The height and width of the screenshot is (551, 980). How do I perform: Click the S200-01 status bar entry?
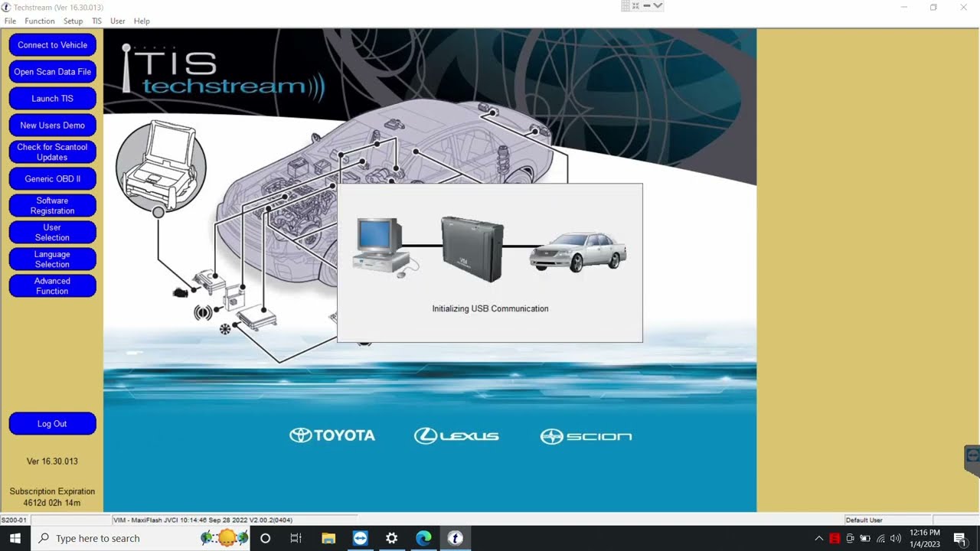(x=14, y=520)
